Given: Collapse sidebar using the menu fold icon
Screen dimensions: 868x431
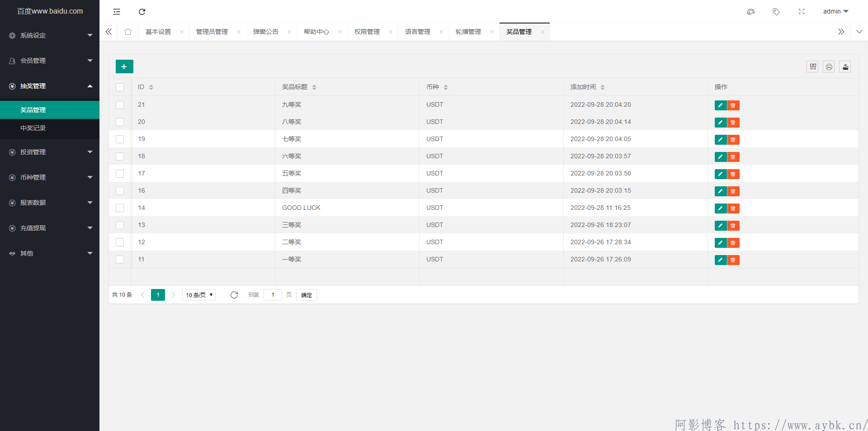Looking at the screenshot, I should [x=117, y=12].
